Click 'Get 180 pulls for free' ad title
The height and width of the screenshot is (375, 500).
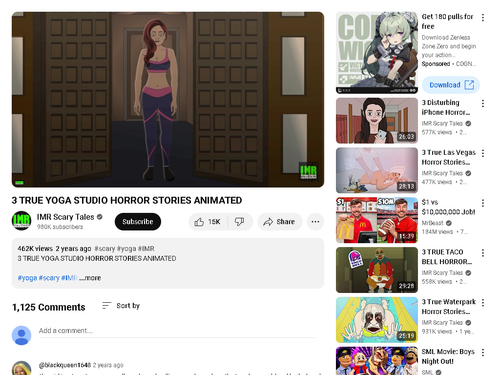pyautogui.click(x=447, y=21)
